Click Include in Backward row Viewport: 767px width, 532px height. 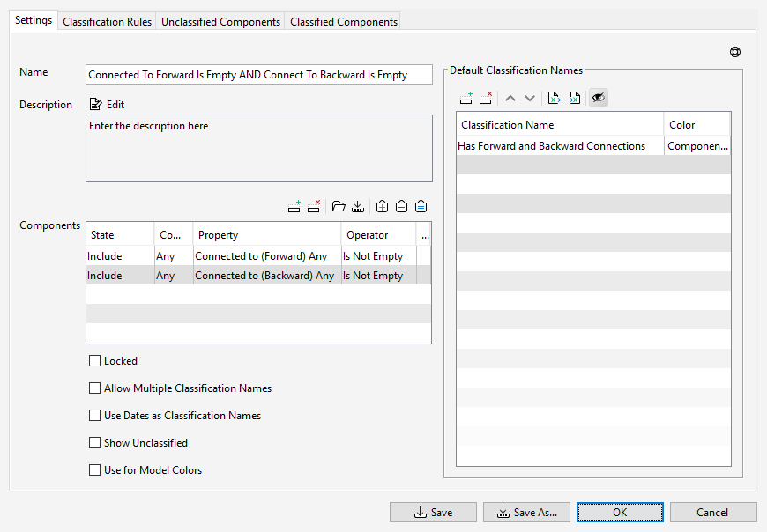(x=120, y=276)
